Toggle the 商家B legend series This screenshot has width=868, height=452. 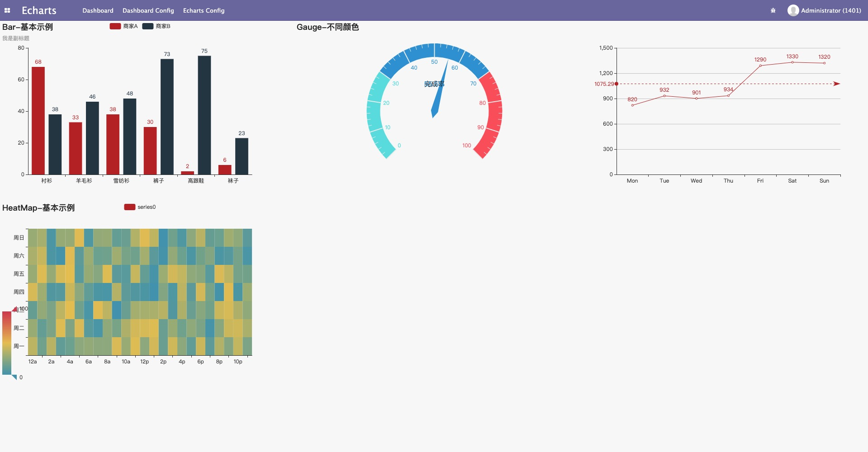pos(156,26)
